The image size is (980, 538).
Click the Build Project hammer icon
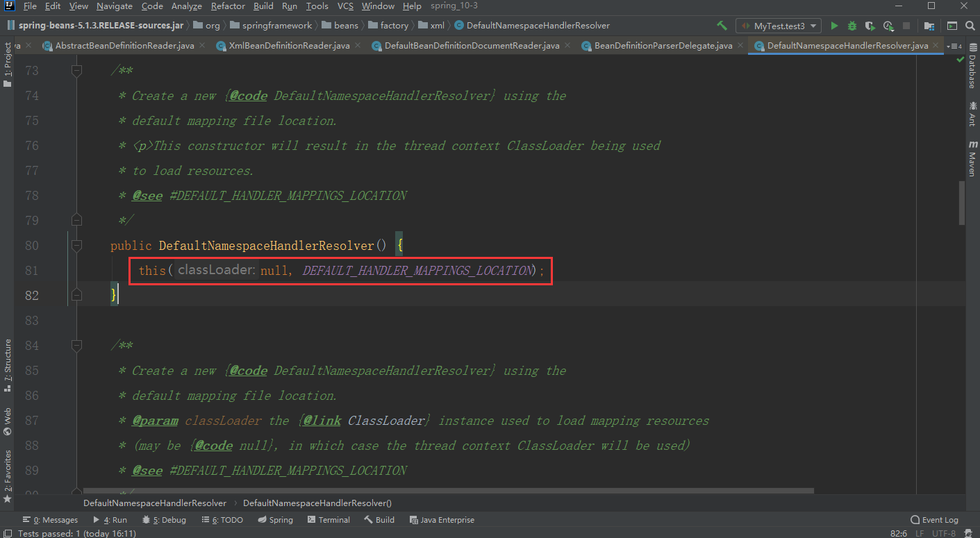coord(722,26)
